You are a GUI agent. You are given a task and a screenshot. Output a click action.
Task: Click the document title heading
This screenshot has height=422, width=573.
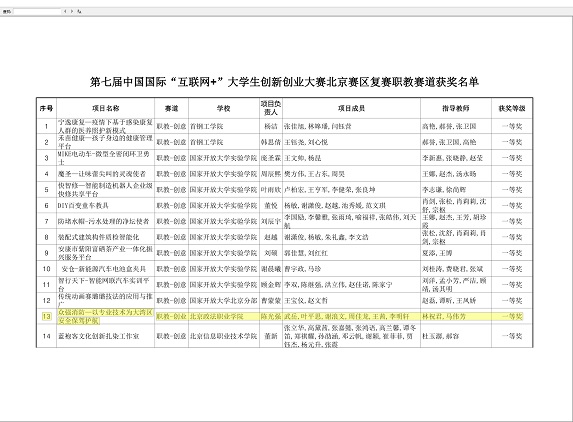pos(284,81)
